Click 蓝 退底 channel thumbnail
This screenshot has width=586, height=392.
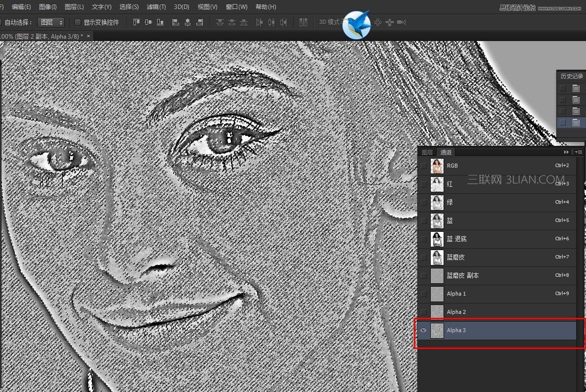[x=437, y=239]
